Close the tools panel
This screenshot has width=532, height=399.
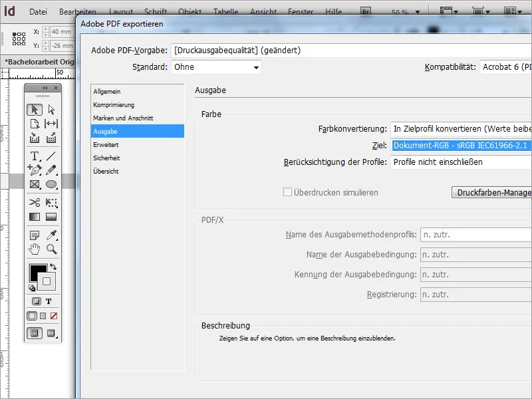56,88
